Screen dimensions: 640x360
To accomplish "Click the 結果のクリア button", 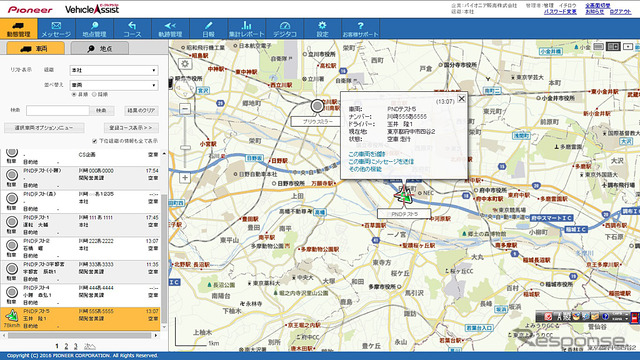I will coord(141,110).
